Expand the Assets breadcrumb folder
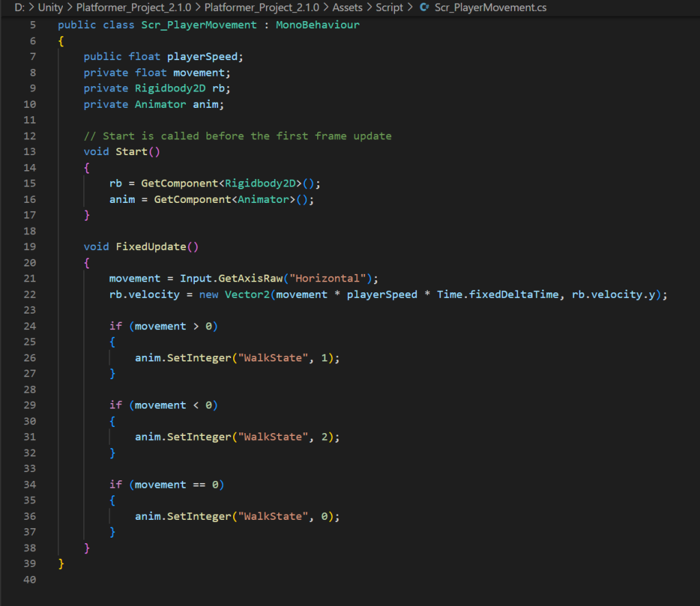This screenshot has height=606, width=700. tap(347, 8)
